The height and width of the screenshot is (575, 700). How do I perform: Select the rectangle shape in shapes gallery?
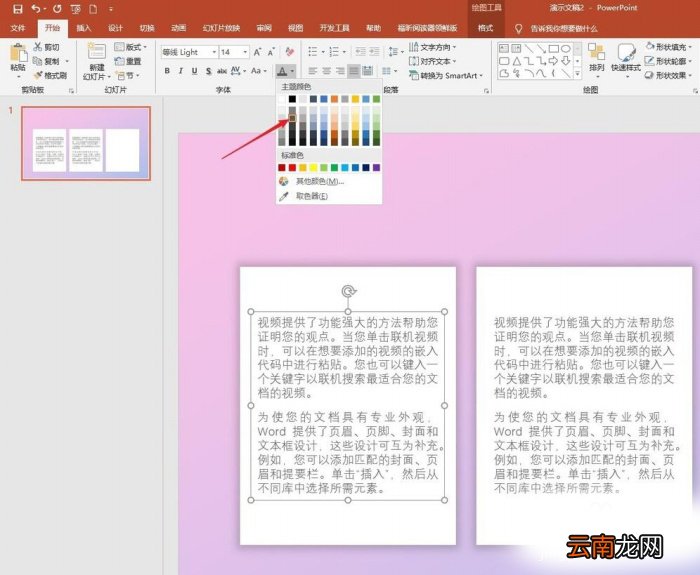pyautogui.click(x=554, y=48)
